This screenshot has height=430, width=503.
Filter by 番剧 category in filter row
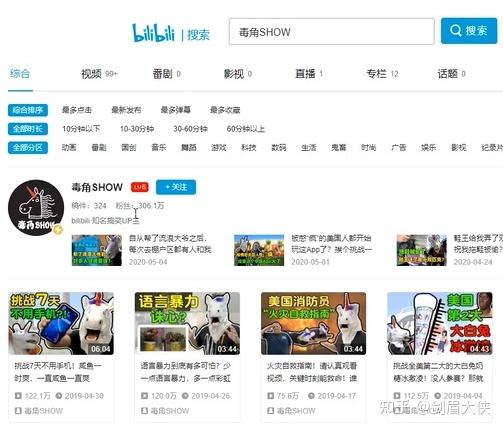pyautogui.click(x=99, y=147)
